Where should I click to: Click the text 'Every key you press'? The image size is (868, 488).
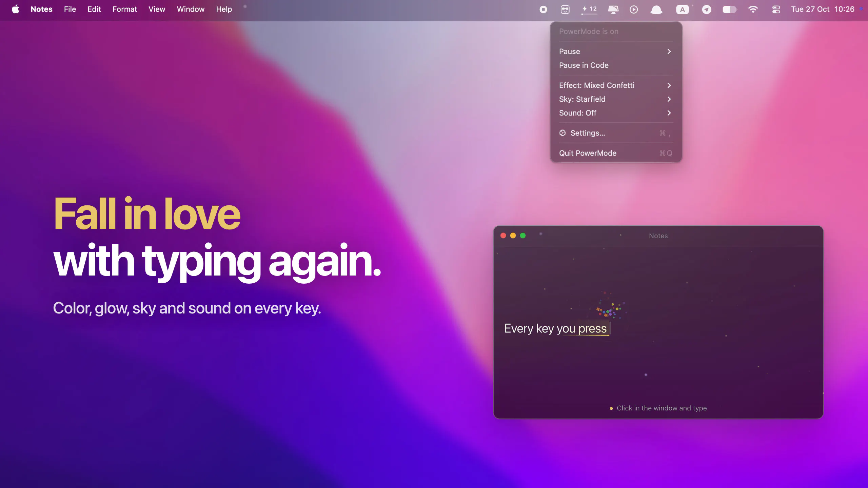click(555, 329)
